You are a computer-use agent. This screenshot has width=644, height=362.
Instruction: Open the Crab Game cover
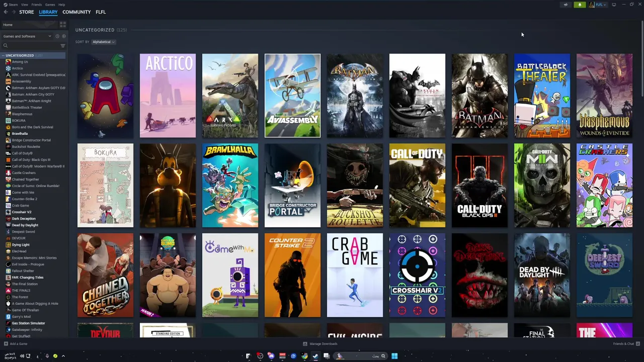(x=355, y=276)
